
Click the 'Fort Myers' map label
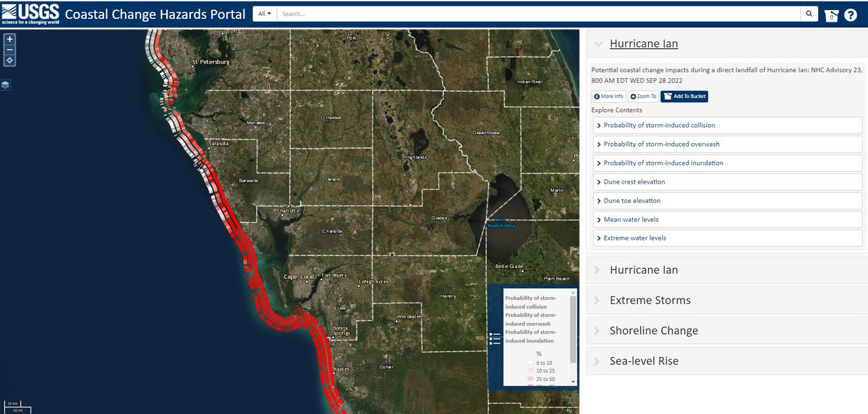335,275
